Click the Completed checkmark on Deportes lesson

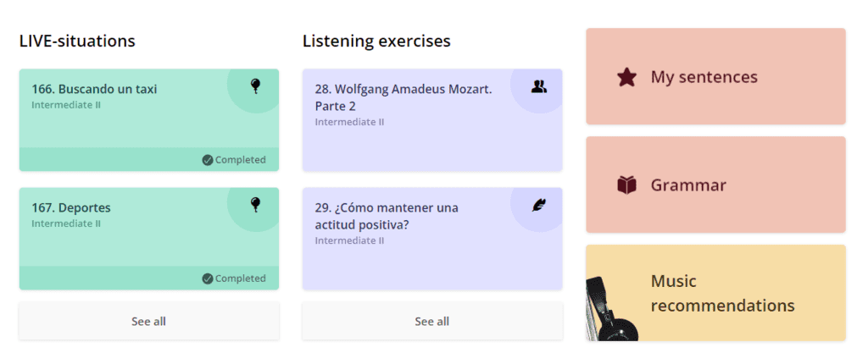pos(208,279)
